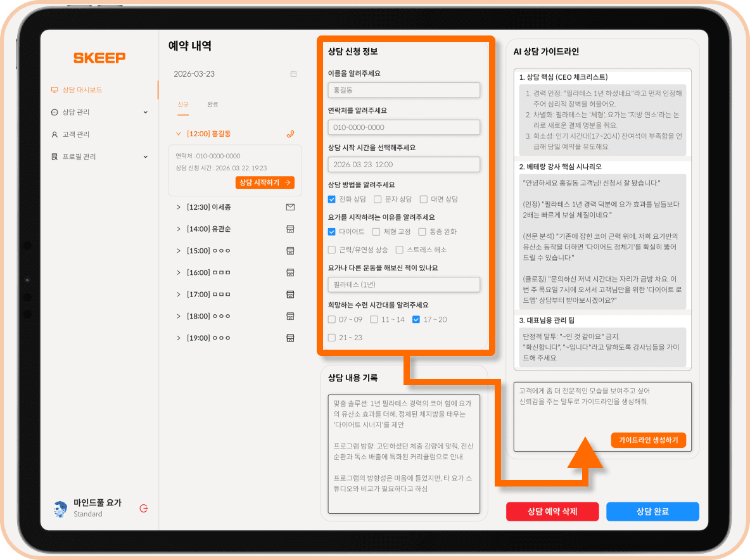Viewport: 750px width, 560px height.
Task: Open 고객 관리 in the sidebar
Action: [x=75, y=134]
